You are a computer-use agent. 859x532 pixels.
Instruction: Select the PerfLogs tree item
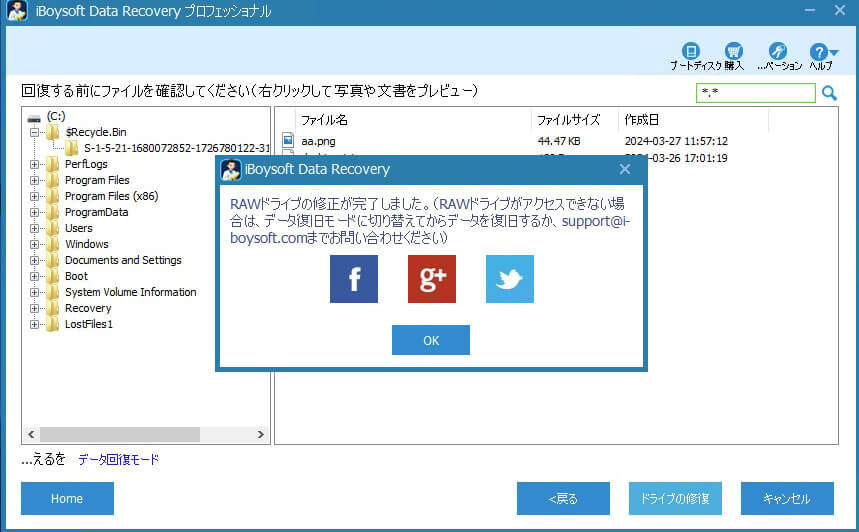coord(86,164)
